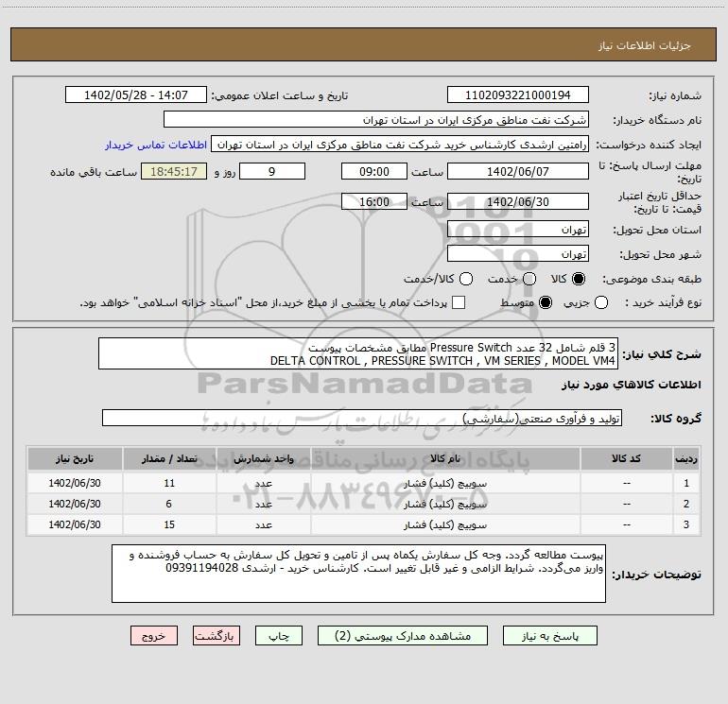Select the جزیی purchase type radio
Screen dimensions: 728x704
click(x=601, y=302)
